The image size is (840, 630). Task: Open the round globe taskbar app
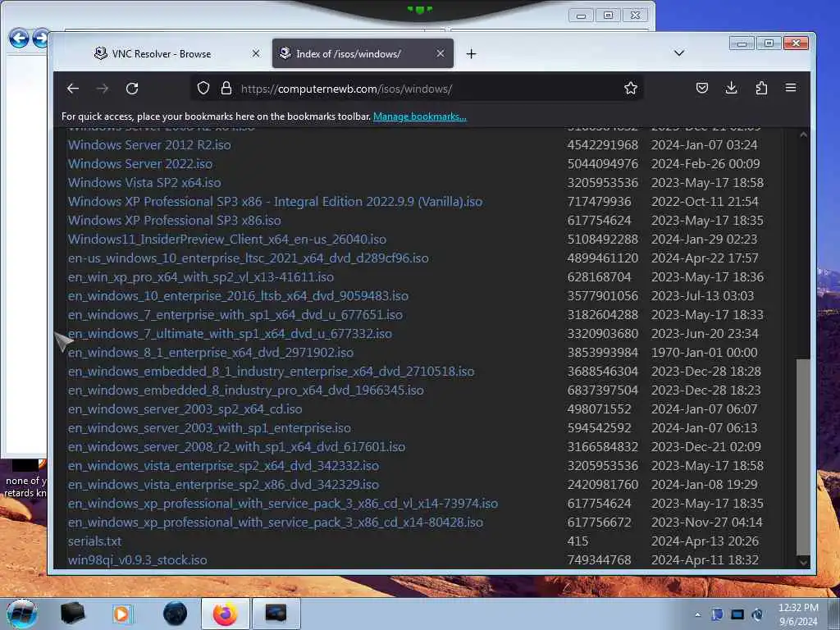(175, 614)
